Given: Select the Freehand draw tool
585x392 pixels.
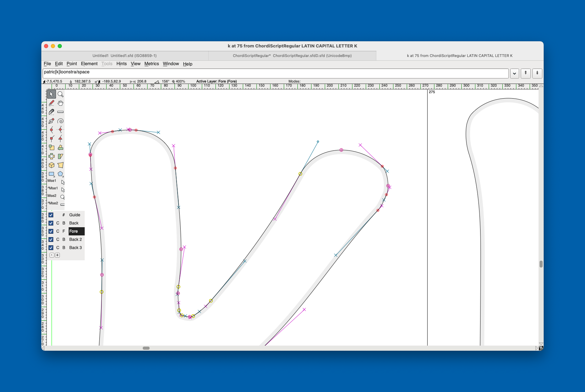Looking at the screenshot, I should pyautogui.click(x=52, y=103).
